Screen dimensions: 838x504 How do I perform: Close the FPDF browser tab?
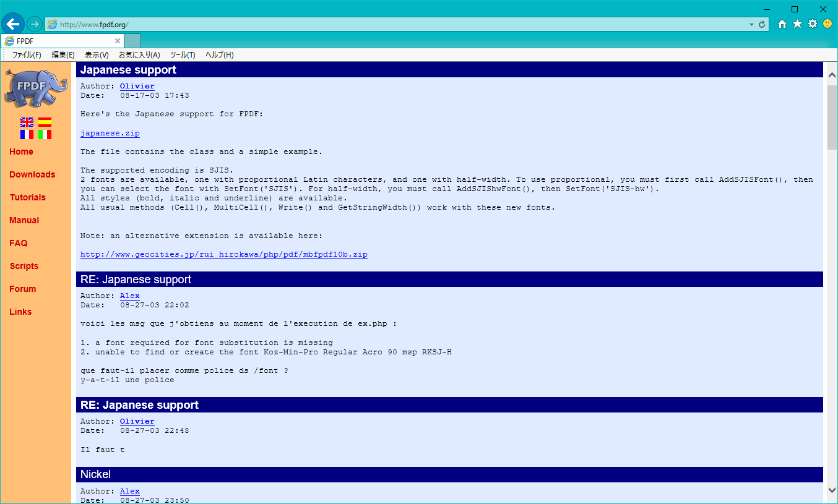point(118,41)
